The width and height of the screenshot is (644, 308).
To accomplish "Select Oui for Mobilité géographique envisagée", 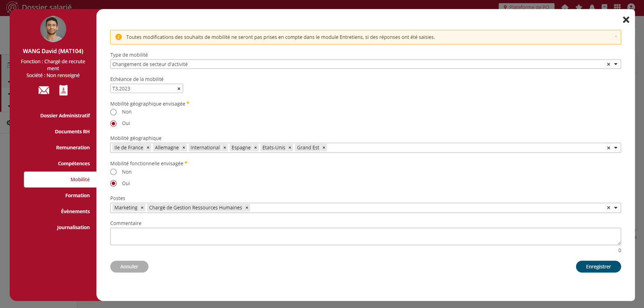I will point(114,124).
